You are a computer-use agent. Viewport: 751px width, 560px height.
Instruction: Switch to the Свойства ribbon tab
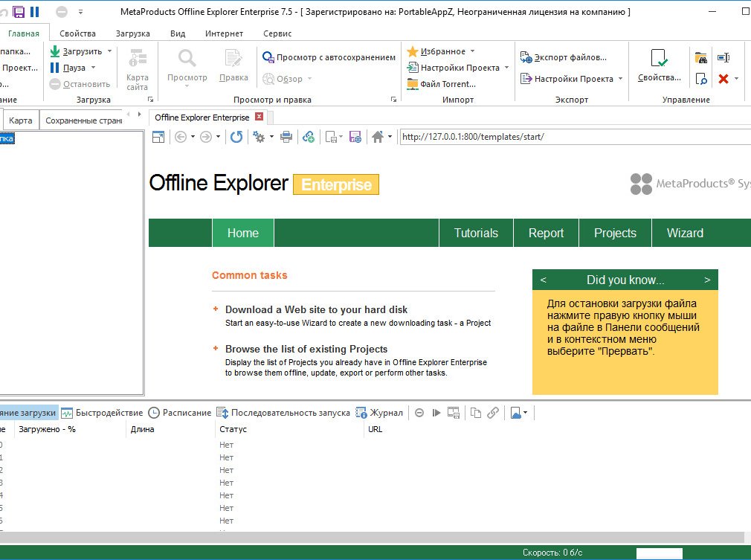(77, 33)
